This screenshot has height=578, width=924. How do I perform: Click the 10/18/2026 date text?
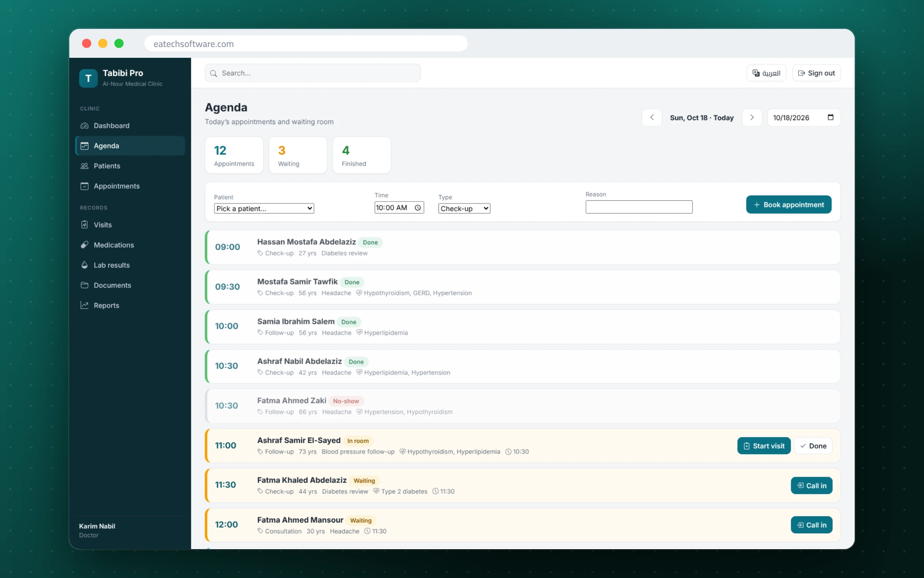(x=791, y=118)
